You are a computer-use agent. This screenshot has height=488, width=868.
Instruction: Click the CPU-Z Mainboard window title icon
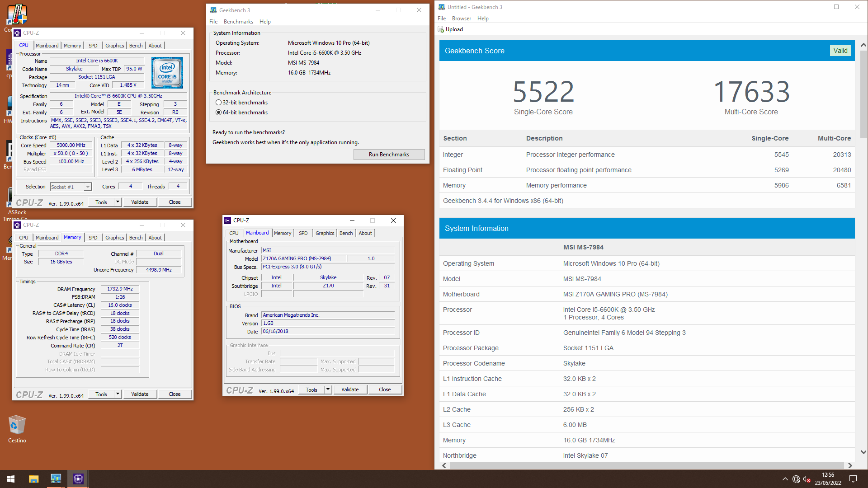point(228,221)
